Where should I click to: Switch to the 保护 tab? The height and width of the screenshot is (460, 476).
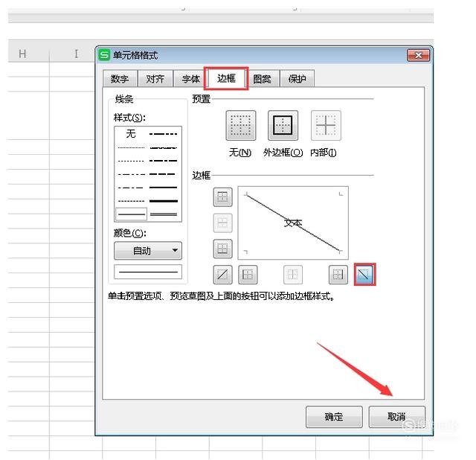point(297,79)
